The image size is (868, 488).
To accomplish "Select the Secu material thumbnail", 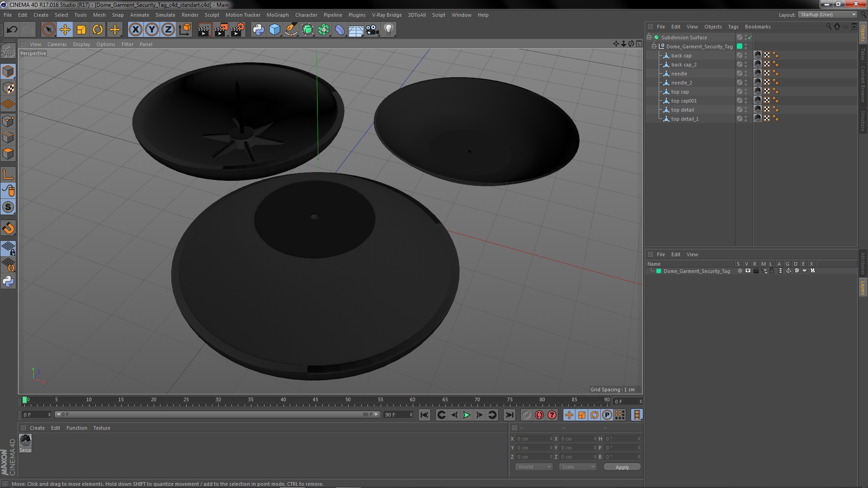I will pyautogui.click(x=25, y=443).
